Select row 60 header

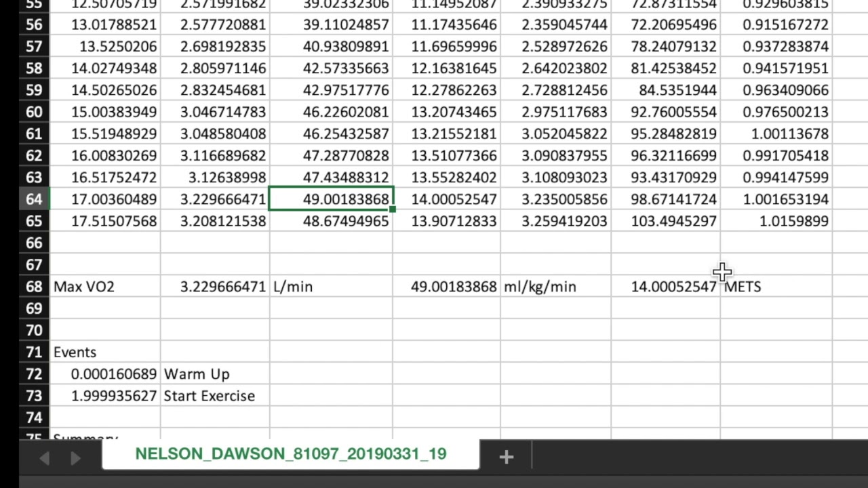(x=34, y=112)
